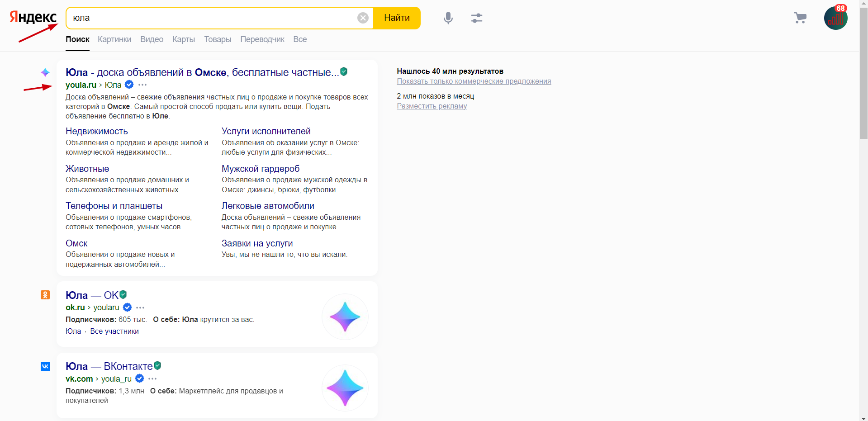Switch to the Карты tab
The height and width of the screenshot is (421, 868).
[x=184, y=39]
